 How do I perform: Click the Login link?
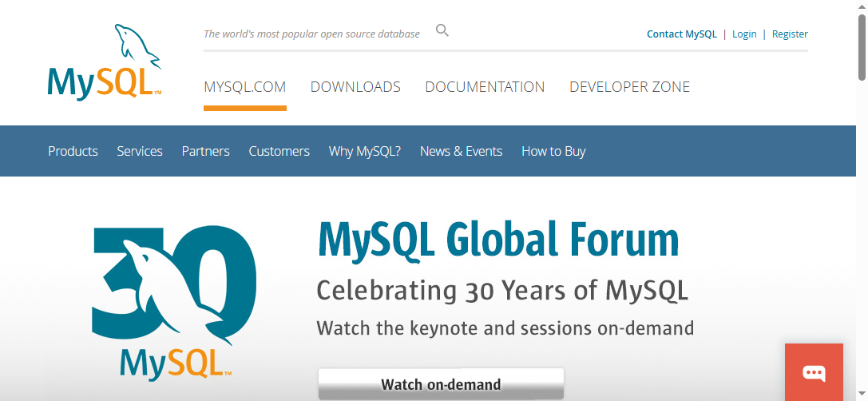(744, 34)
